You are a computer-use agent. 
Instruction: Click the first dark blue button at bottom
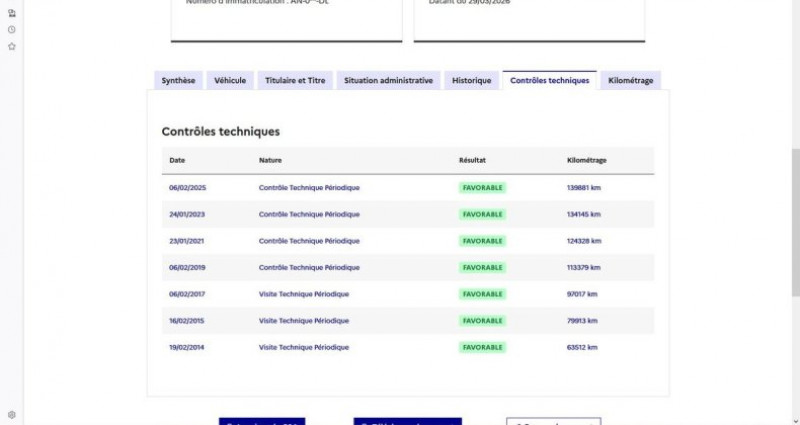pos(262,421)
